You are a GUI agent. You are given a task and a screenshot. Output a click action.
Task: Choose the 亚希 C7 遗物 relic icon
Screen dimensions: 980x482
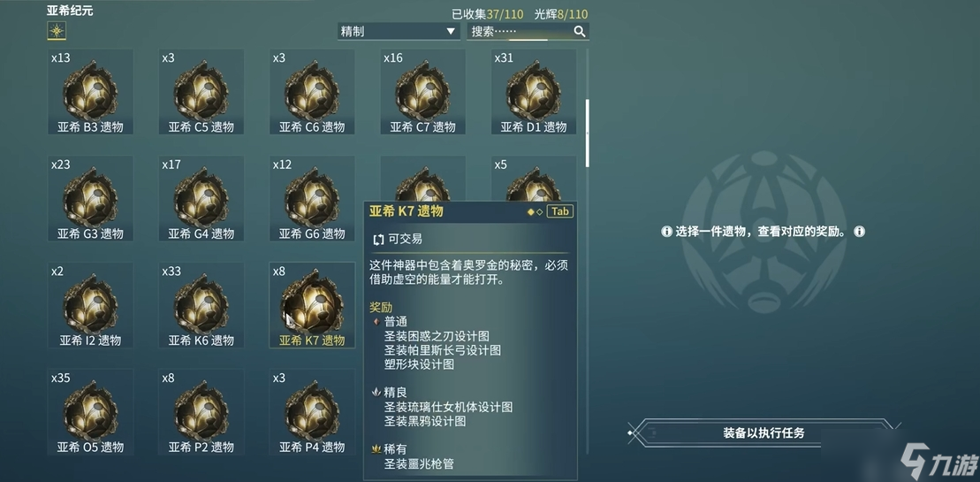click(x=423, y=92)
